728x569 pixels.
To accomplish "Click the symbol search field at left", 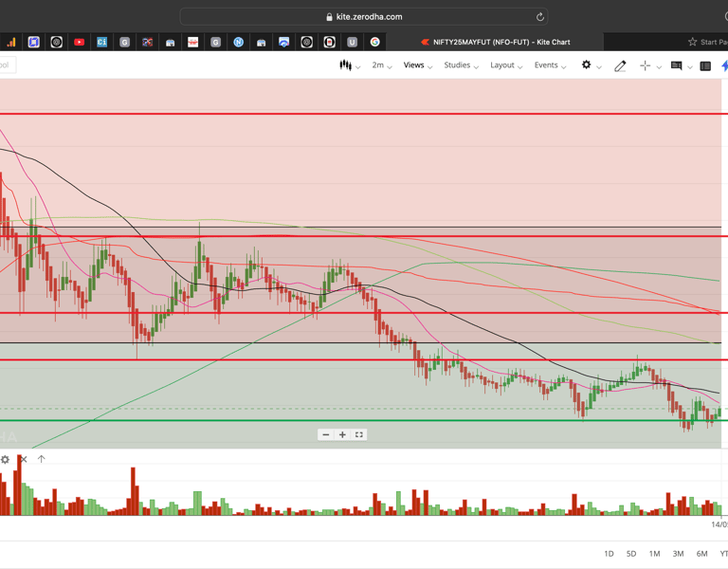I will coord(8,65).
